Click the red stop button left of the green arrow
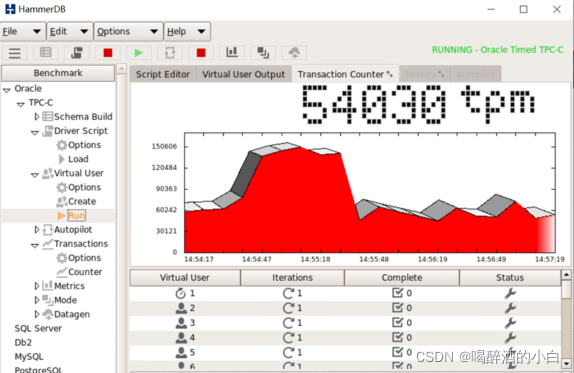Viewport: 574px width, 373px height. pos(108,53)
